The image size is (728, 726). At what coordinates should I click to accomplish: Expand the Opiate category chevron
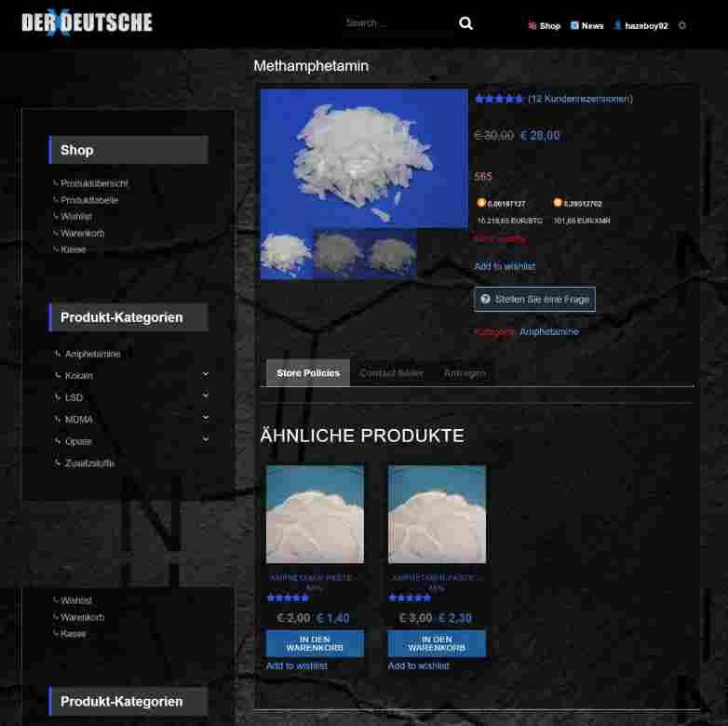coord(206,439)
